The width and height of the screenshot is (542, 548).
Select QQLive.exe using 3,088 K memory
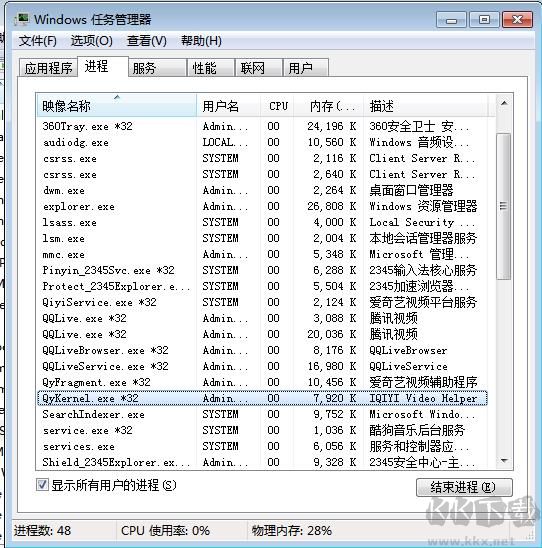click(x=262, y=318)
